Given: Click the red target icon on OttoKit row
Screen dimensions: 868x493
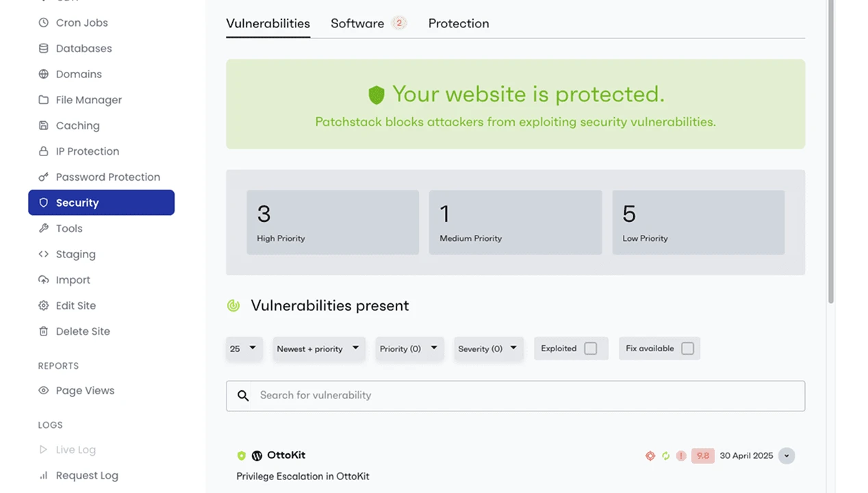Looking at the screenshot, I should [x=650, y=456].
